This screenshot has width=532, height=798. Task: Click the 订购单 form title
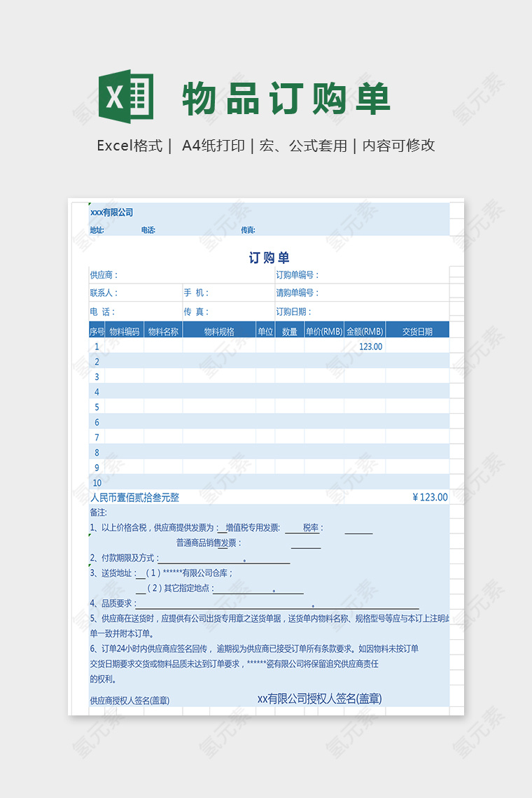[269, 258]
